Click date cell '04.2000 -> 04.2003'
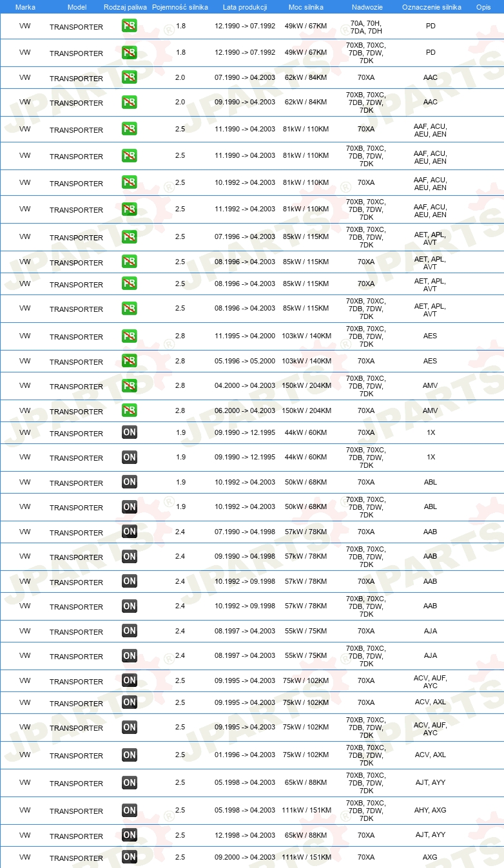Viewport: 504px width, 868px height. (x=245, y=386)
